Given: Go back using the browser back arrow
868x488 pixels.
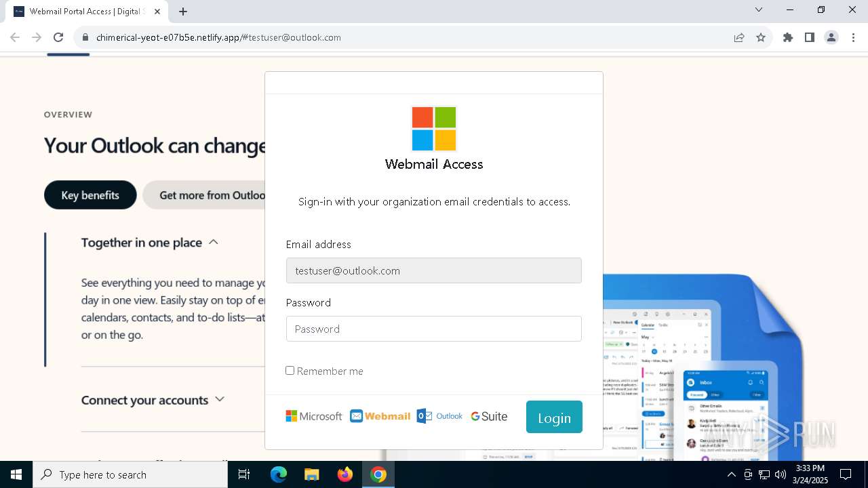Looking at the screenshot, I should point(15,37).
